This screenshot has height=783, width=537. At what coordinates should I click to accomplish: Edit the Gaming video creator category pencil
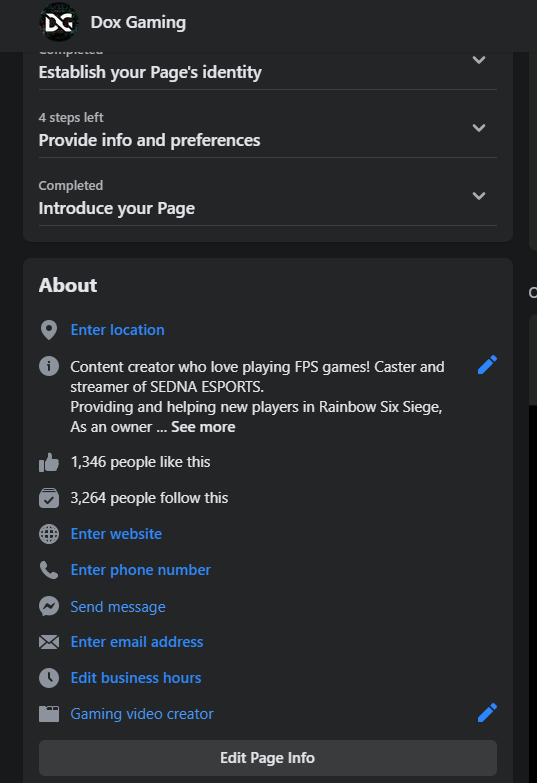pyautogui.click(x=487, y=713)
